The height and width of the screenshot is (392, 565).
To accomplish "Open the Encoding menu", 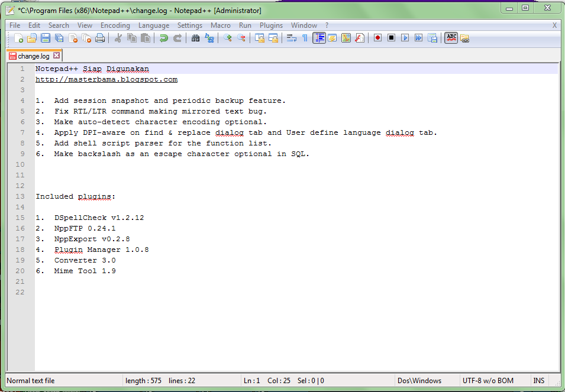I will (115, 25).
